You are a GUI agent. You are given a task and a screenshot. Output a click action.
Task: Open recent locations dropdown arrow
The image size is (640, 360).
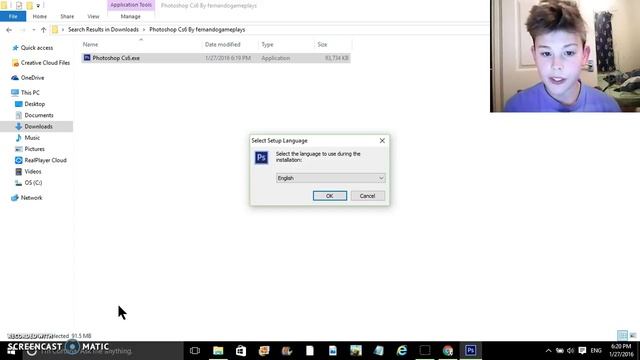(33, 30)
